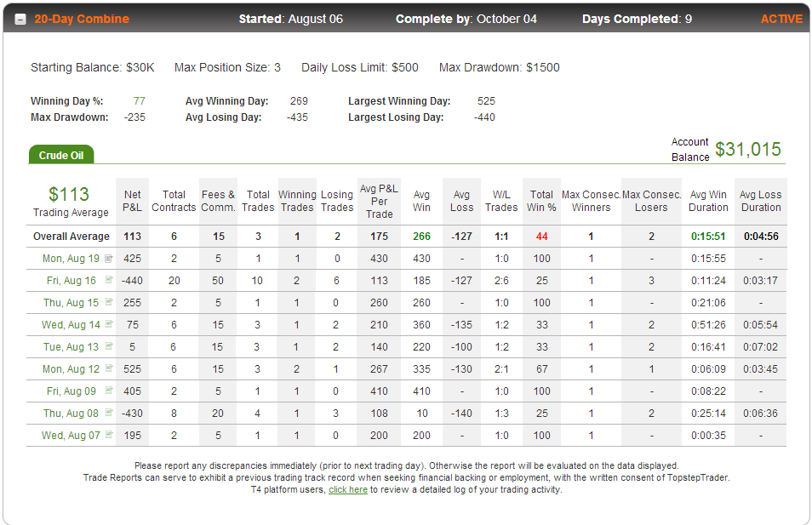Click the 0:00:35 win duration for Aug 07
Screen dimensions: 812x525
click(708, 436)
